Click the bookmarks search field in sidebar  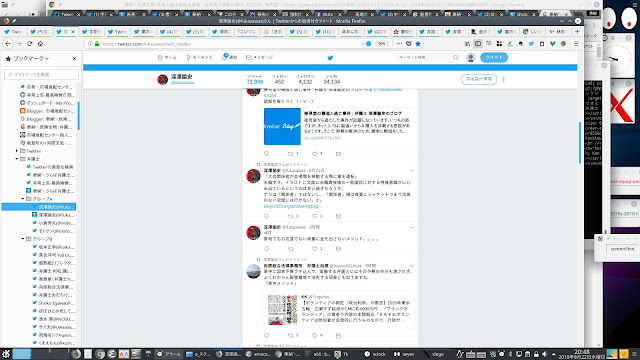41,74
